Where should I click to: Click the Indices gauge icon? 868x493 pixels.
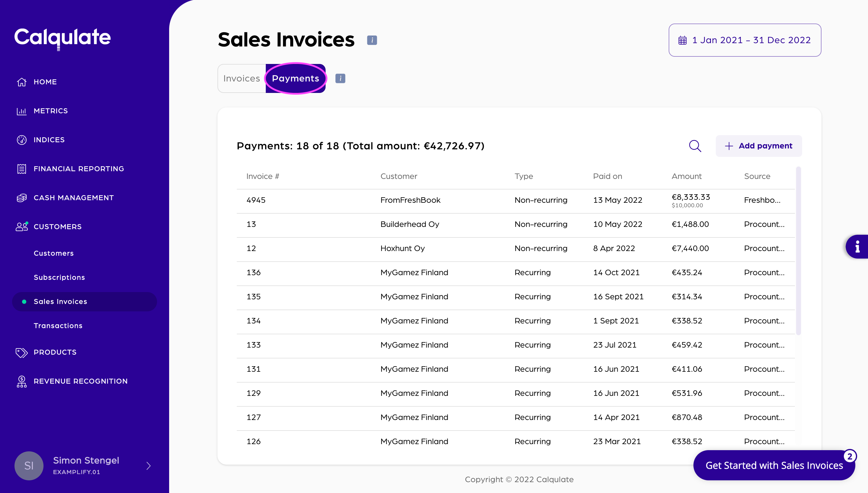pyautogui.click(x=22, y=140)
